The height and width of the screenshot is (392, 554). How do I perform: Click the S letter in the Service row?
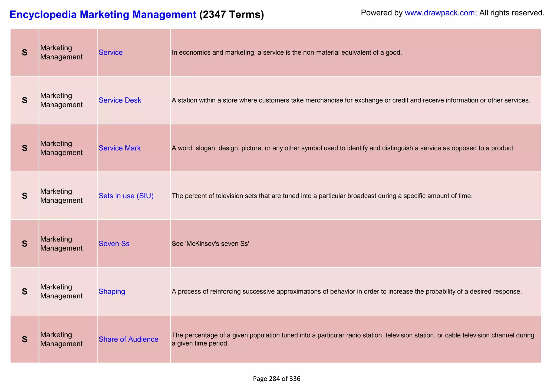[x=25, y=52]
